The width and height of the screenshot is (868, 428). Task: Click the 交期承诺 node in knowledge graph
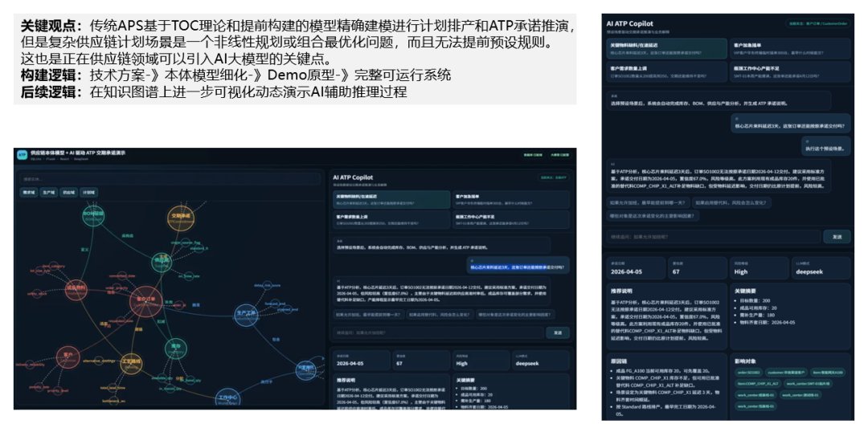181,218
